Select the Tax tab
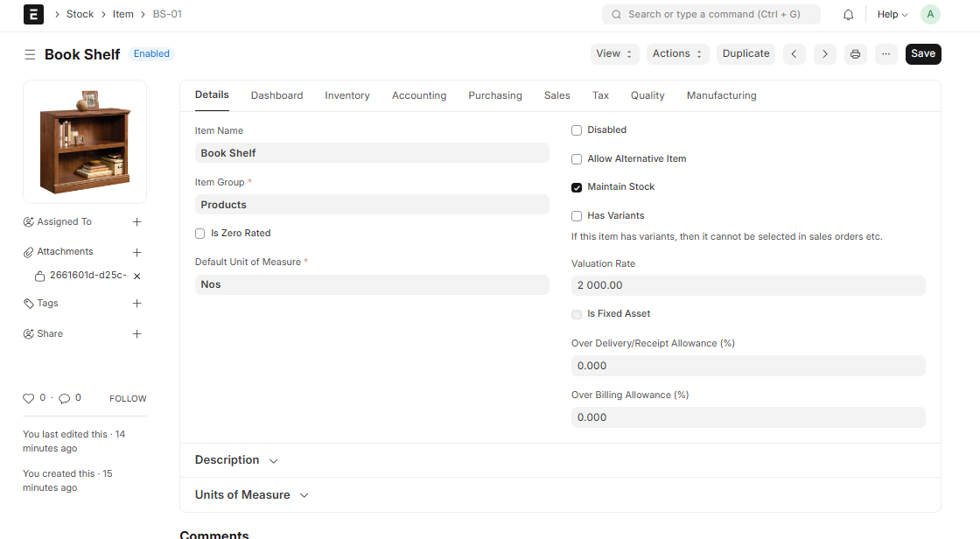Image resolution: width=980 pixels, height=539 pixels. [x=600, y=95]
